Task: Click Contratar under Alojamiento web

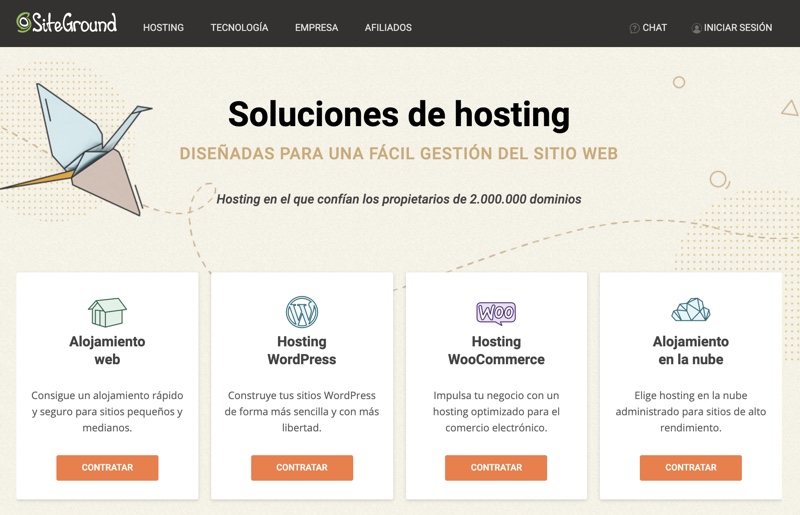Action: 107,468
